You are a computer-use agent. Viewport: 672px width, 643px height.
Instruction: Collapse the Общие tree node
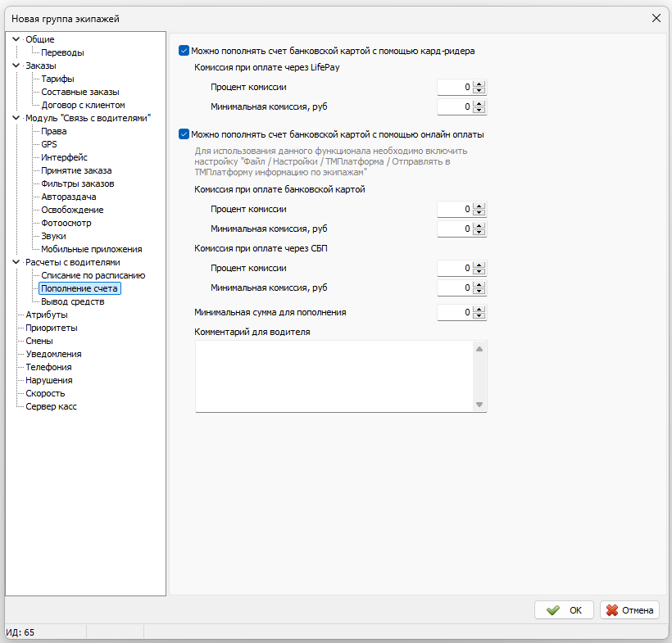[16, 39]
